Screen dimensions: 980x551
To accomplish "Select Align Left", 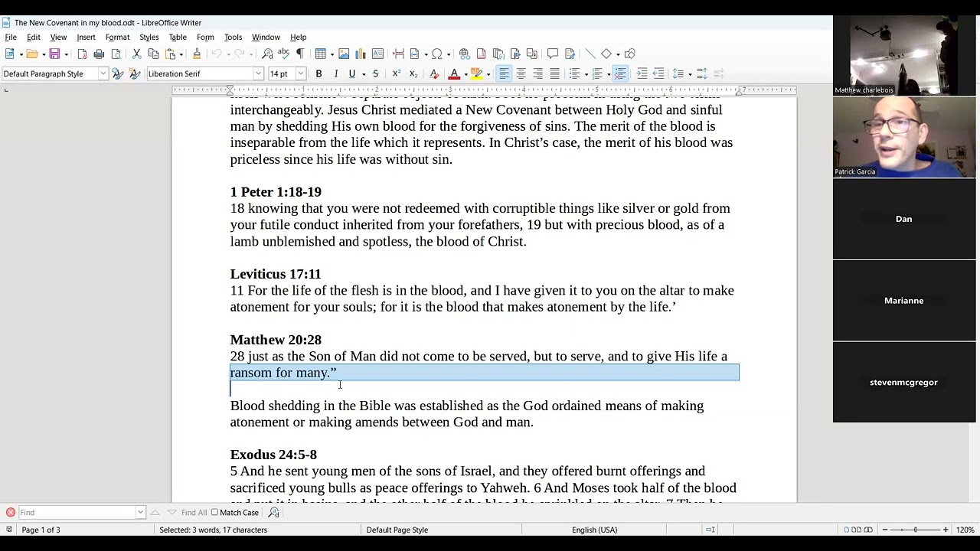I will tap(504, 73).
